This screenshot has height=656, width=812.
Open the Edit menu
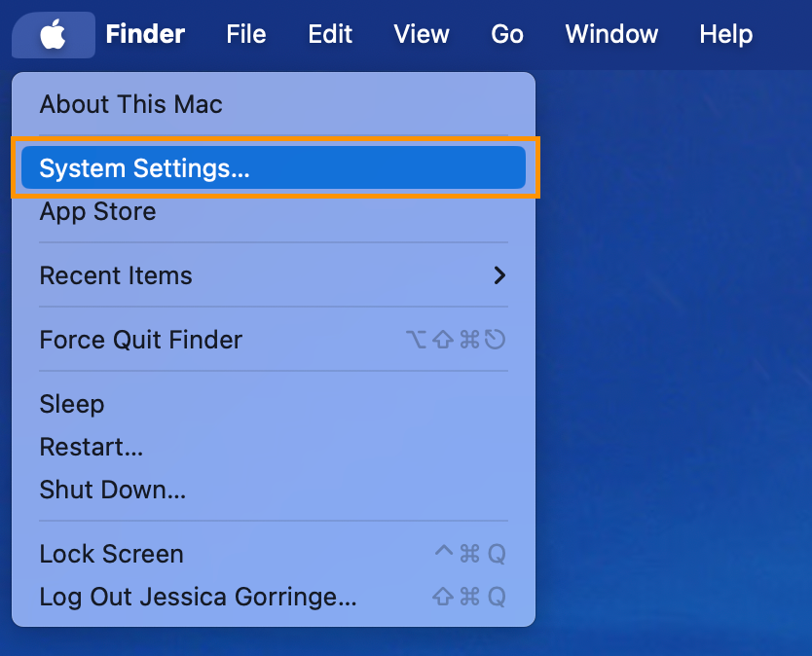330,35
